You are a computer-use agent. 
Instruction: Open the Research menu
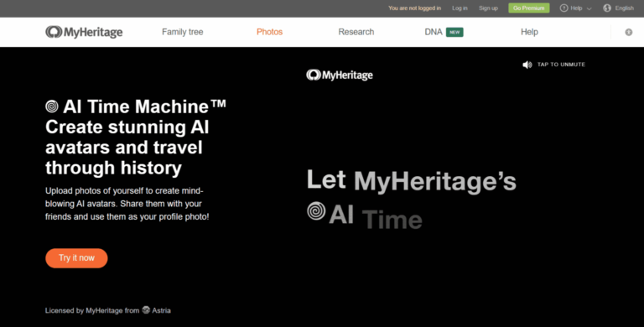[356, 32]
